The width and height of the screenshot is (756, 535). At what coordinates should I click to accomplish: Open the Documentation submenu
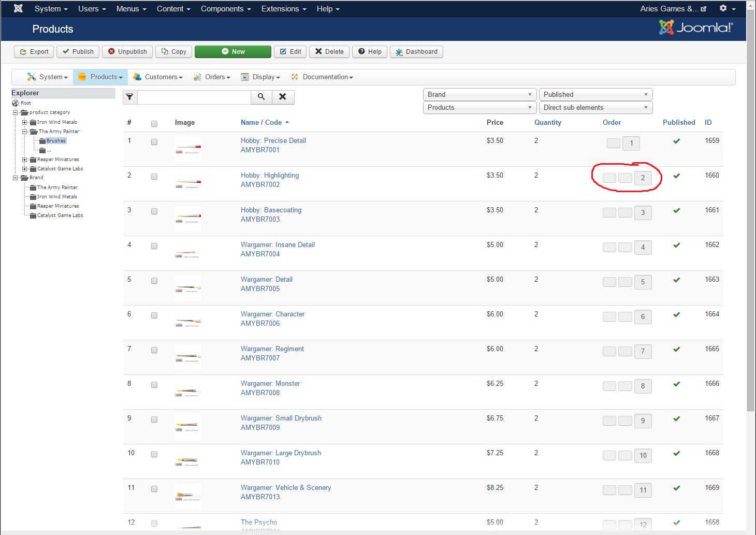click(322, 77)
